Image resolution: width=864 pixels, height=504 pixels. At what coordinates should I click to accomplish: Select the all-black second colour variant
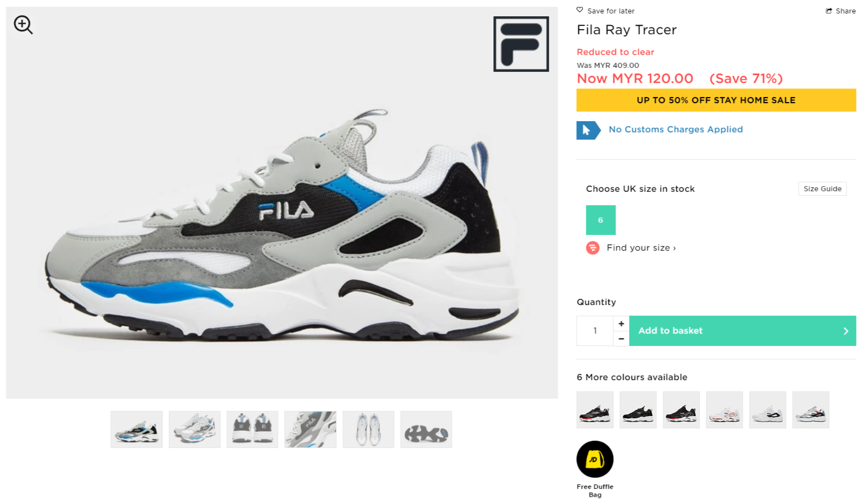click(x=638, y=410)
